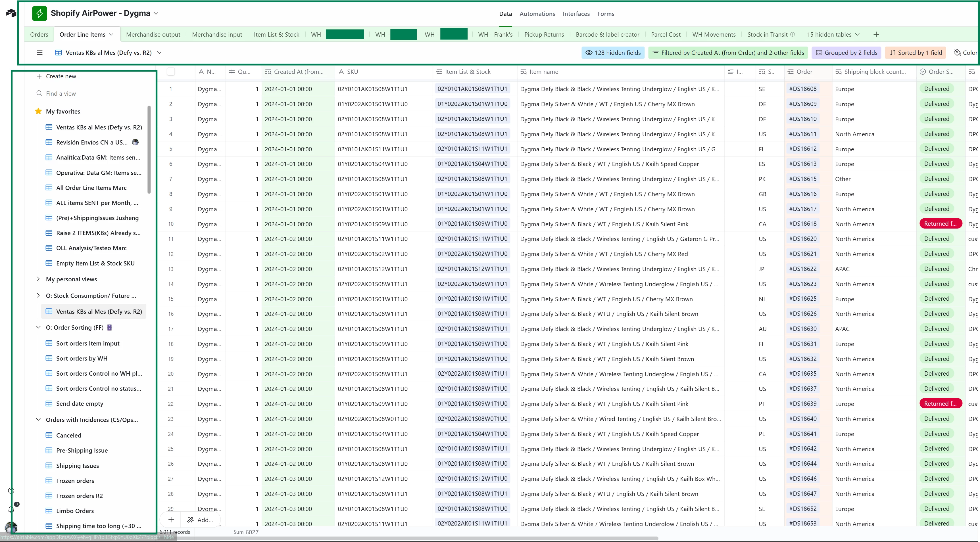Open the Forms tab
980x542 pixels.
606,14
